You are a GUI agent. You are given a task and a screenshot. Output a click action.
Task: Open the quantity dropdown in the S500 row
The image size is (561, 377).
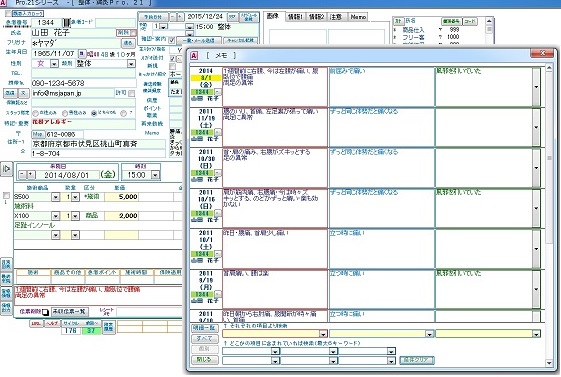[x=75, y=197]
